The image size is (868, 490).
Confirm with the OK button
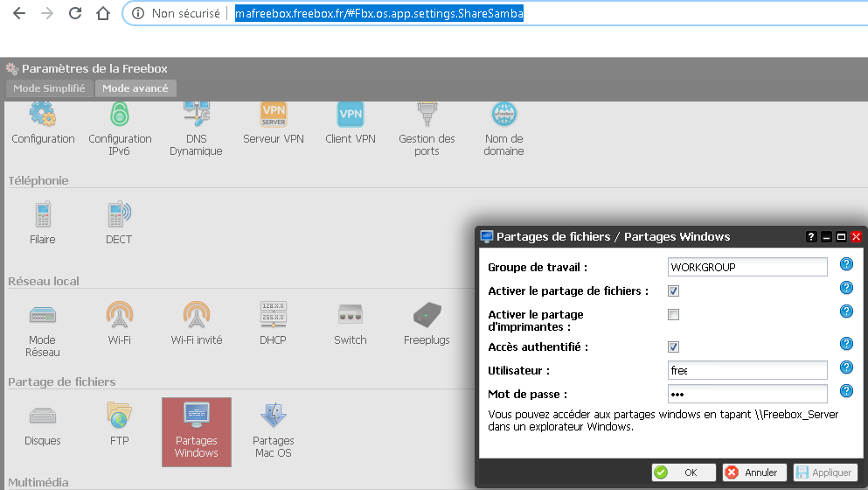point(684,472)
